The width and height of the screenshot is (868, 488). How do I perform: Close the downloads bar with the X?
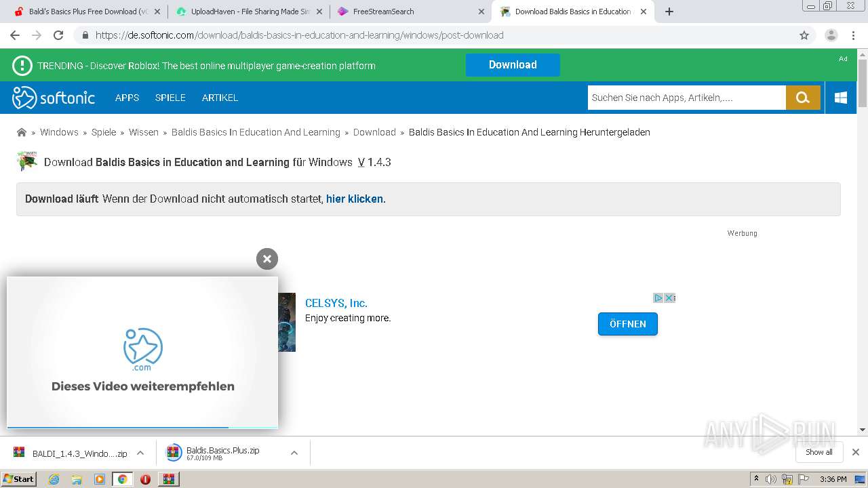click(x=856, y=452)
